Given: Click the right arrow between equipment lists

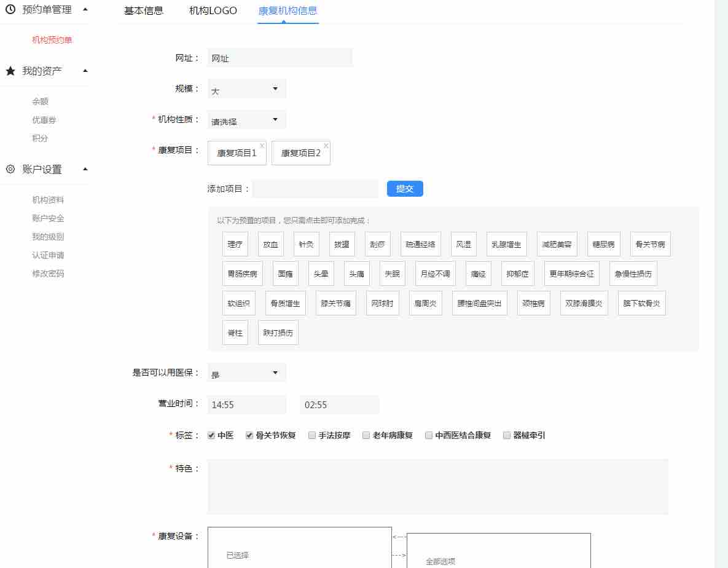Looking at the screenshot, I should point(399,555).
